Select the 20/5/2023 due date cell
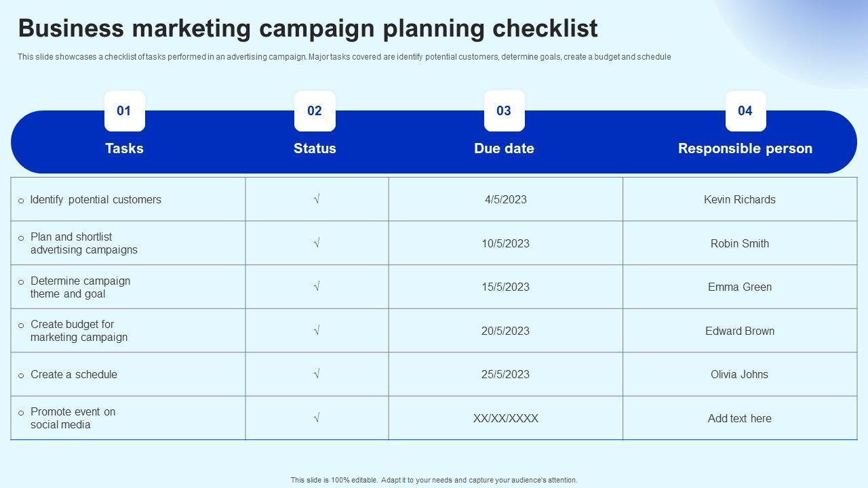Viewport: 868px width, 488px height. 506,331
